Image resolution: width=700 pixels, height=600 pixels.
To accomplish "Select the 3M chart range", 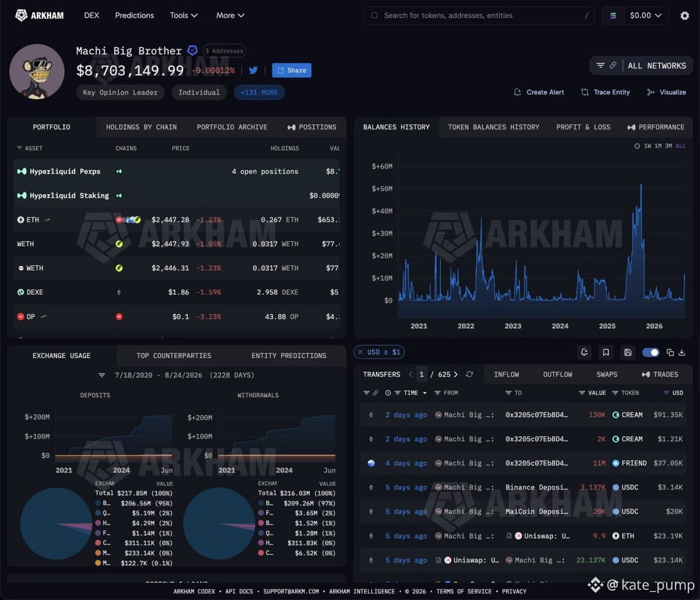I will [668, 146].
